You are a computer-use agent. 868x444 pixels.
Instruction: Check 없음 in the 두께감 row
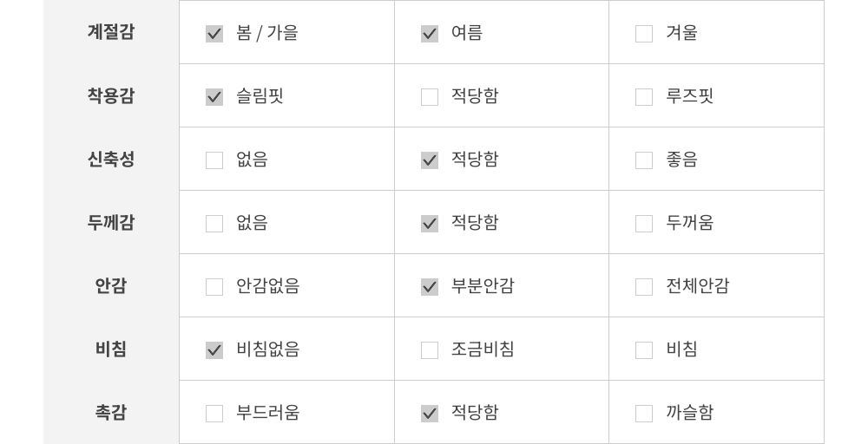[214, 224]
